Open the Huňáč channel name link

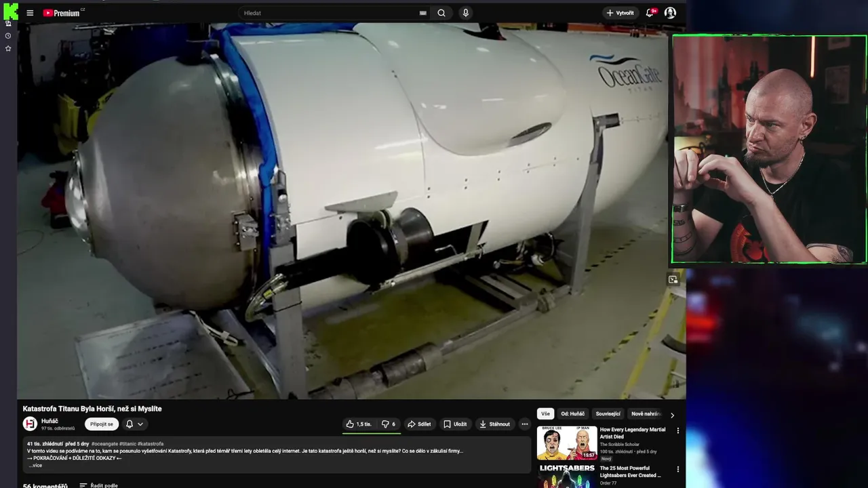(50, 421)
